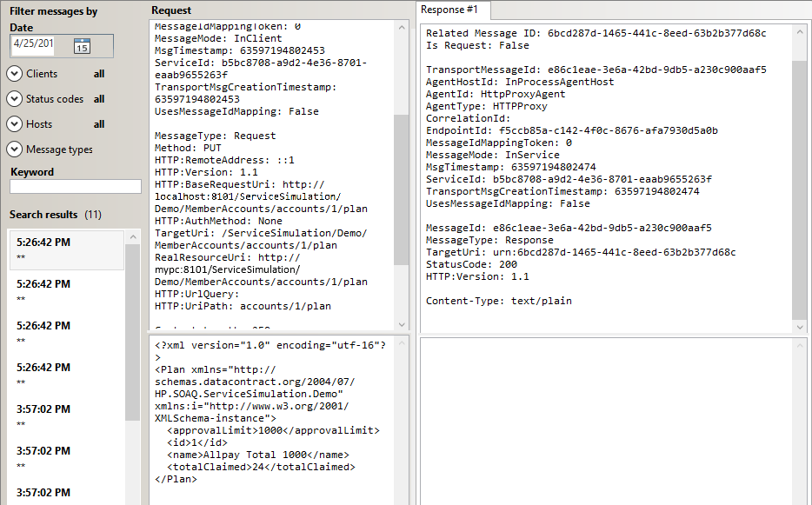Focus the Keyword search field
812x505 pixels.
click(76, 186)
